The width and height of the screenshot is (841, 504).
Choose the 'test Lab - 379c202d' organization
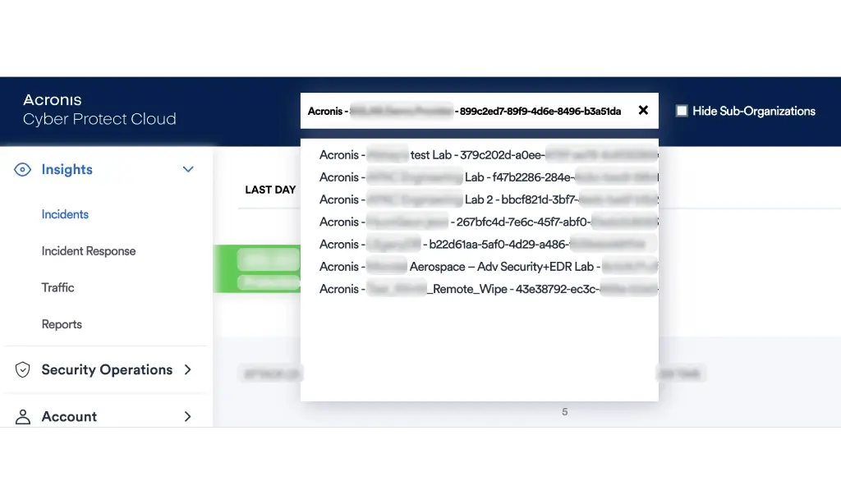480,155
